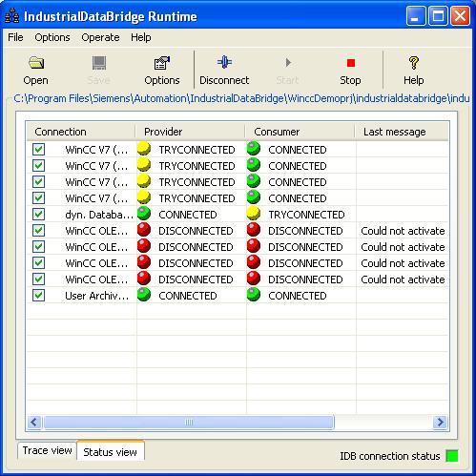The height and width of the screenshot is (476, 476).
Task: Click 'Could not activate' in last WinCC OLE row
Action: [403, 279]
